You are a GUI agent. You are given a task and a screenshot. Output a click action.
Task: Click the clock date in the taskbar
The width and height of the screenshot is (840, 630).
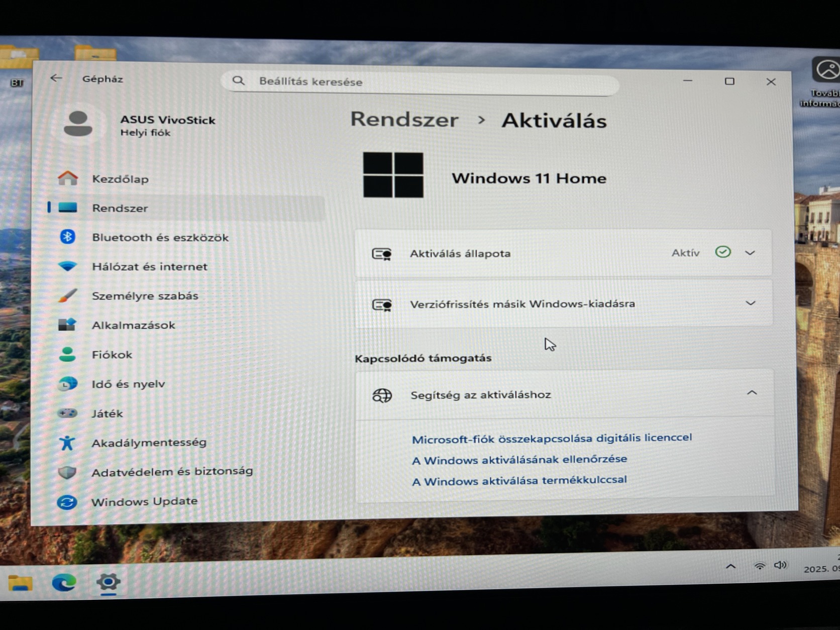point(822,568)
